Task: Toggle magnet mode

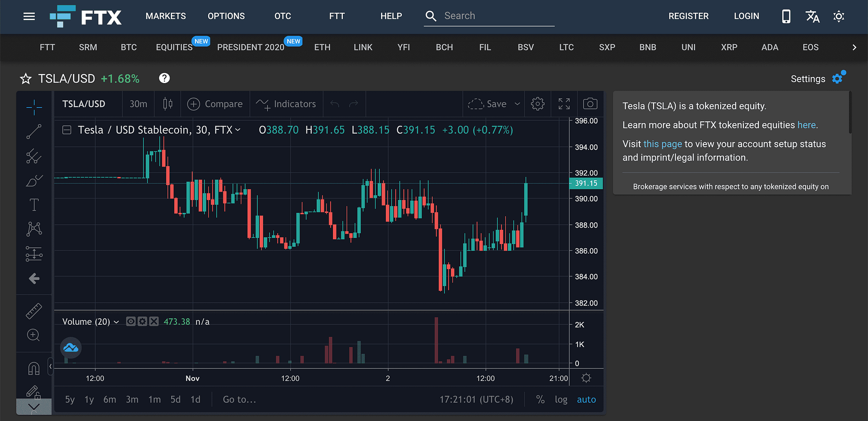Action: (34, 368)
